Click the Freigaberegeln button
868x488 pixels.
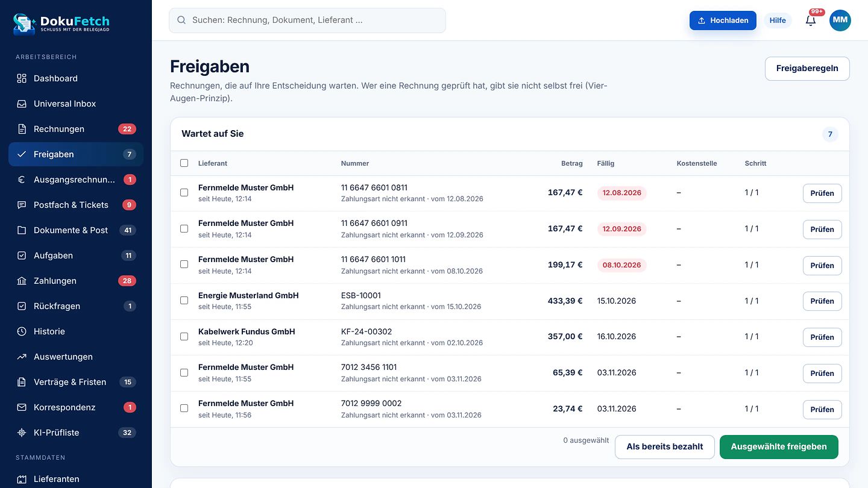tap(807, 69)
